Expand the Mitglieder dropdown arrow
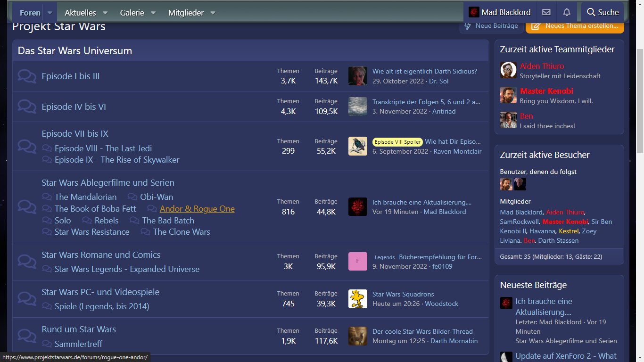Screen dimensions: 644x362 pos(213,13)
